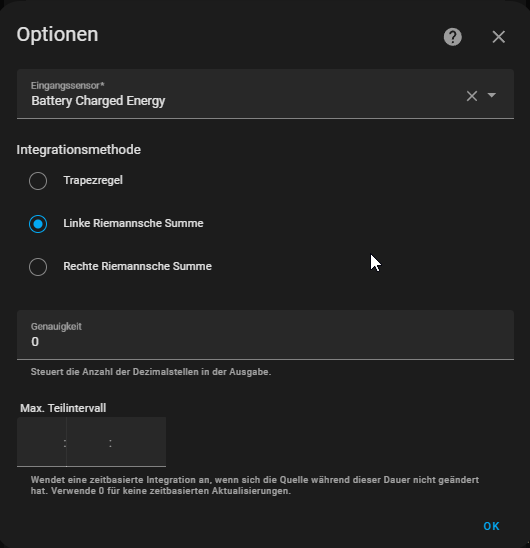
Task: Click the Max. Teilintervall label
Action: pos(63,408)
